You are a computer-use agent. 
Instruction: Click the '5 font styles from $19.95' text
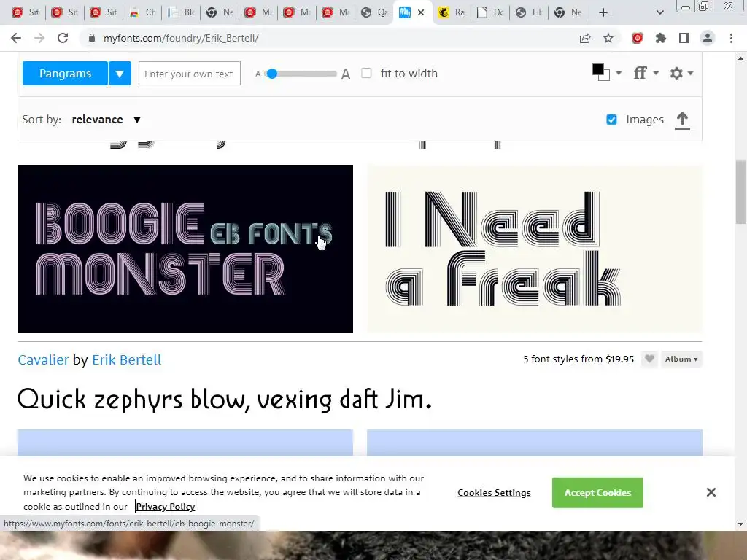coord(578,359)
